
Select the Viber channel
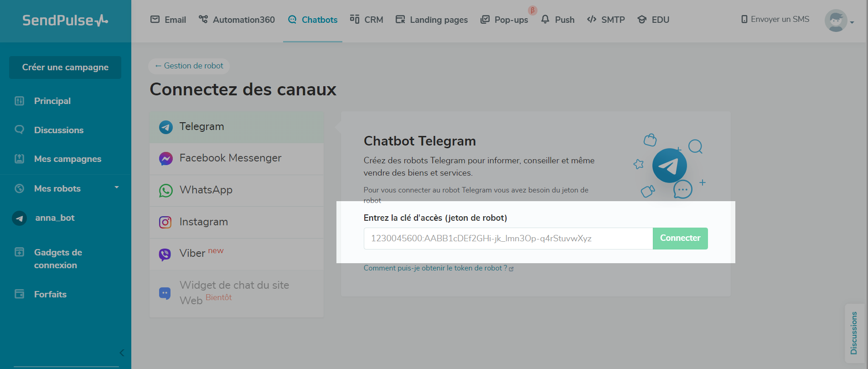pos(237,254)
